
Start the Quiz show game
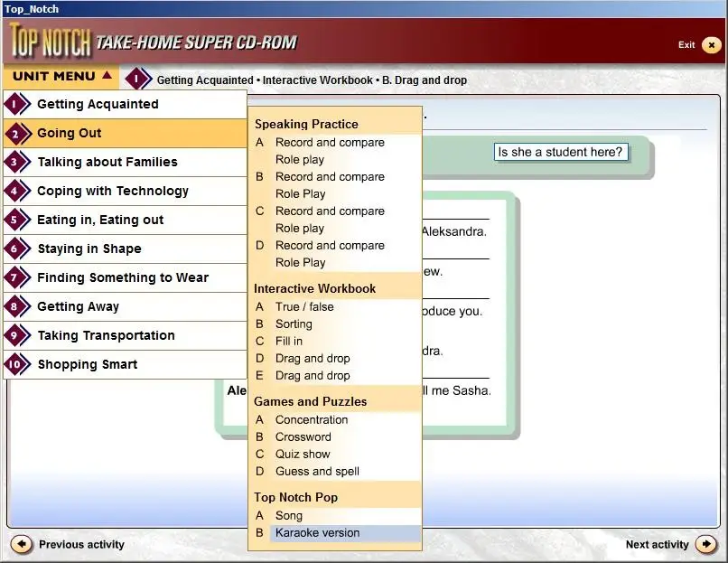(303, 454)
